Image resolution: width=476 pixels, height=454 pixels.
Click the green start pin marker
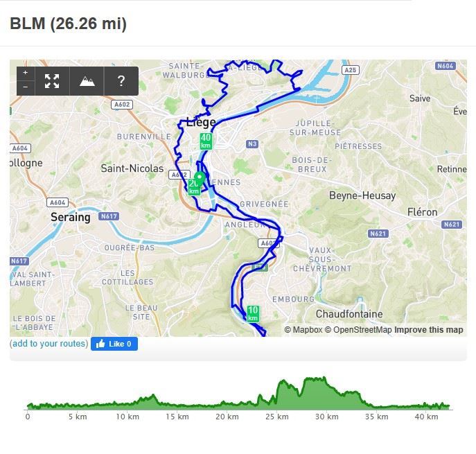pos(200,179)
